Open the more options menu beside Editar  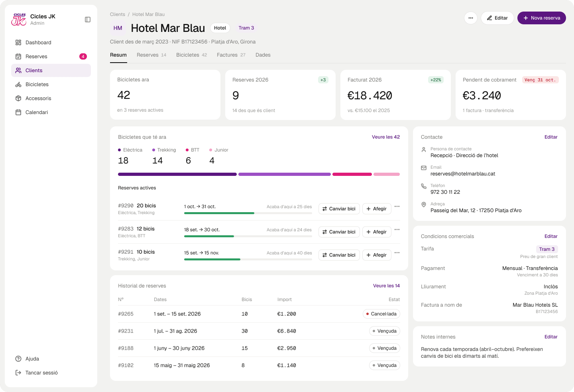[471, 18]
